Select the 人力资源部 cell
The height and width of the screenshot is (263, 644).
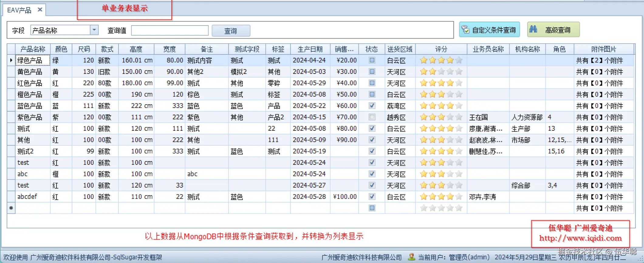pos(527,117)
